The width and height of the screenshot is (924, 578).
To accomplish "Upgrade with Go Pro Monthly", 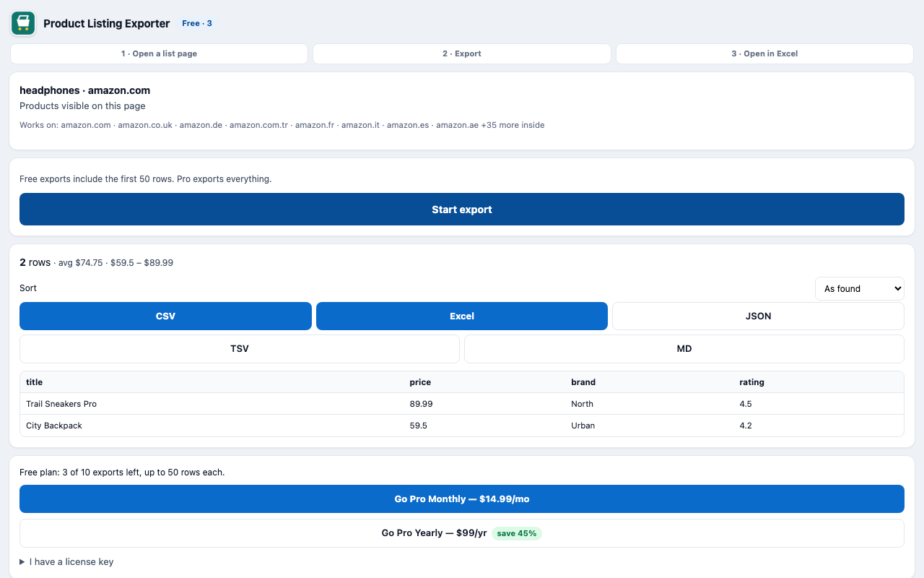I will point(462,499).
